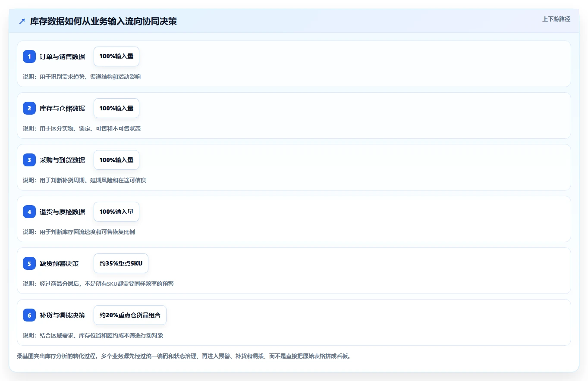Click the 100%输入量 pill for 订单与销售数据
This screenshot has width=588, height=381.
[116, 56]
